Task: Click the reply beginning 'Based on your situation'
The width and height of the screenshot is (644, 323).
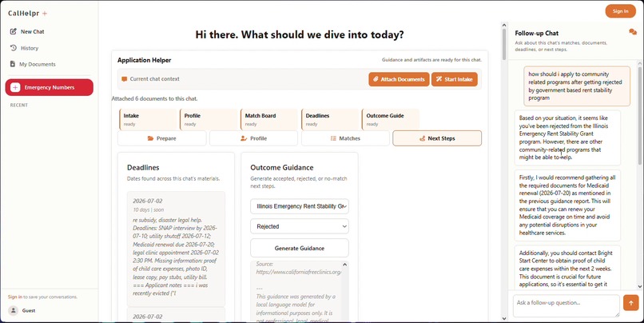Action: pyautogui.click(x=567, y=138)
